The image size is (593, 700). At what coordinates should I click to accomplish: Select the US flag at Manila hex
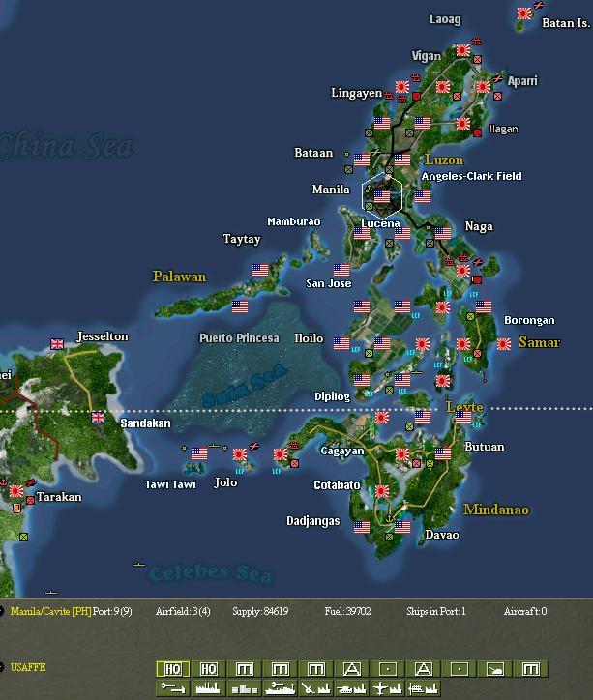(x=382, y=196)
